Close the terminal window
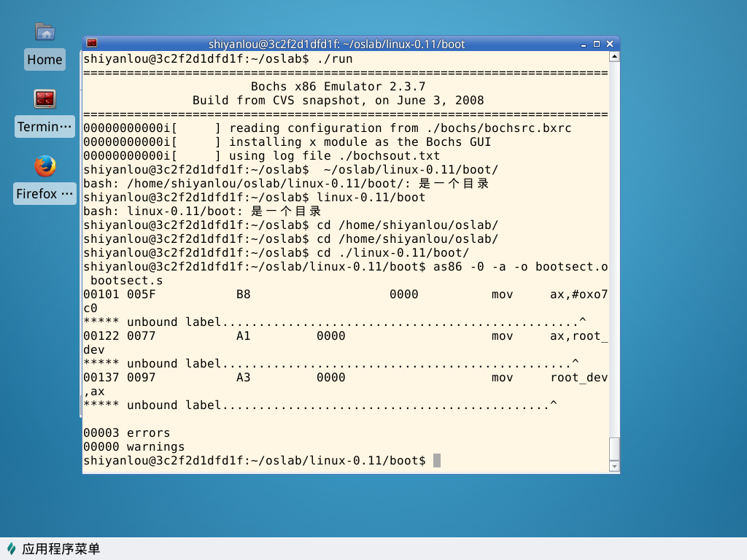747x560 pixels. coord(608,44)
